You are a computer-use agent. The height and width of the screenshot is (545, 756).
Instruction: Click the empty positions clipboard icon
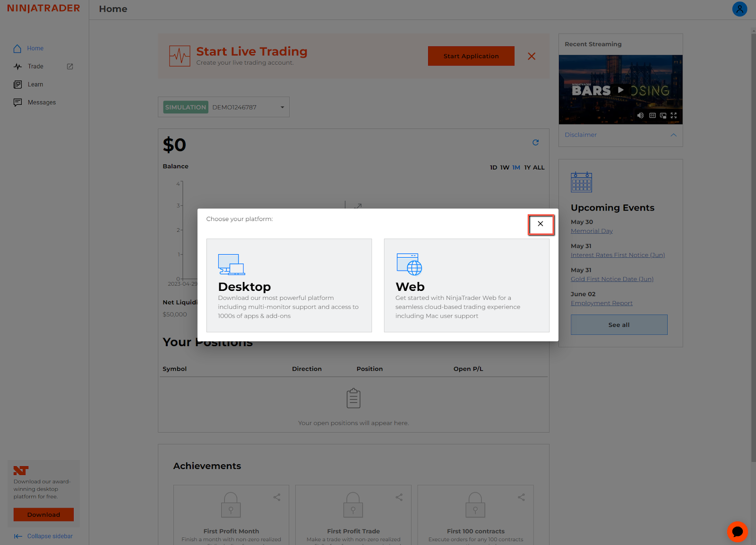point(353,399)
